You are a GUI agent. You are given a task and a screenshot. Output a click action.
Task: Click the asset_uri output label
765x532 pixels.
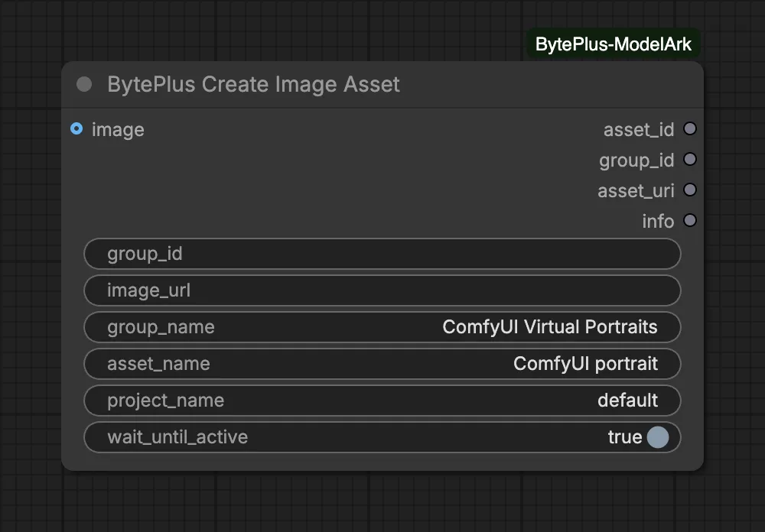636,190
